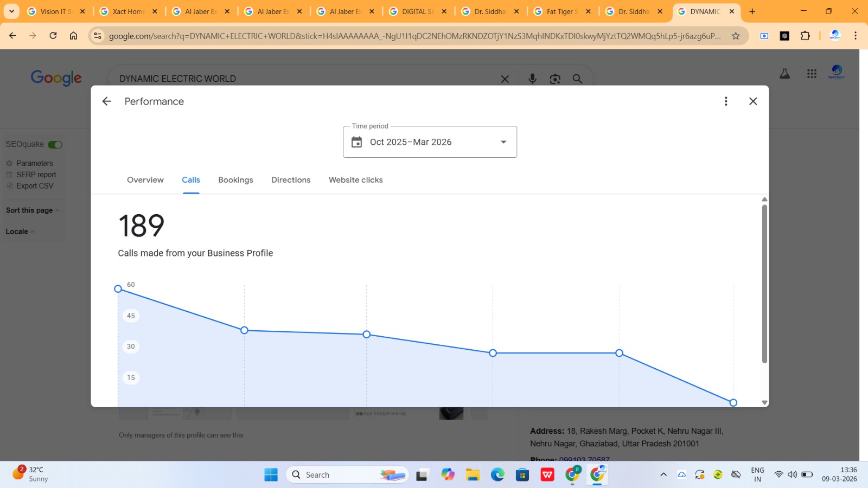The image size is (868, 488).
Task: Launch Microsoft Edge from taskbar
Action: pyautogui.click(x=497, y=475)
